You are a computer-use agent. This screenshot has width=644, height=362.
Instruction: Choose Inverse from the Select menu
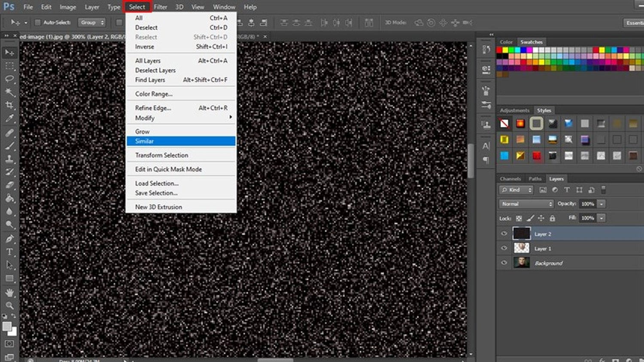click(x=181, y=47)
